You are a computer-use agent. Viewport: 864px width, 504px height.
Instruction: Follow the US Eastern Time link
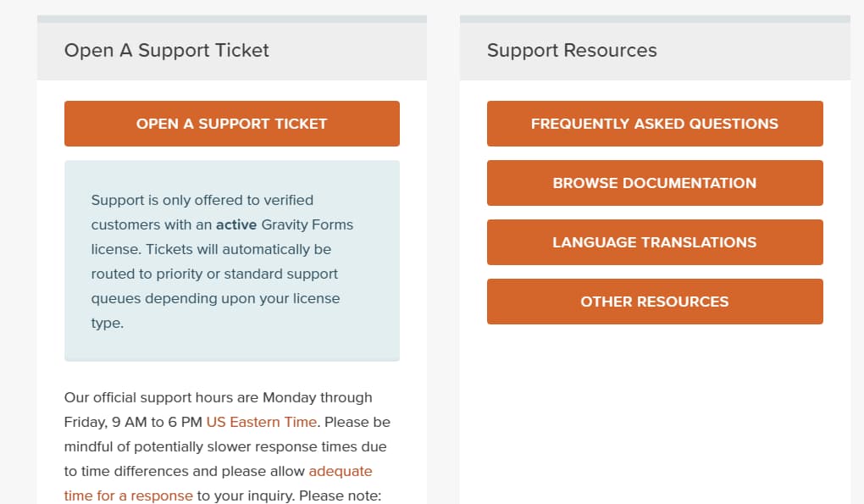pos(261,421)
